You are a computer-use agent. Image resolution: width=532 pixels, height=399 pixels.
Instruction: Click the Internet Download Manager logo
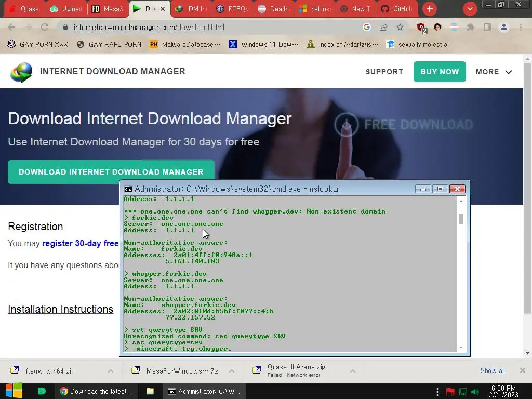coord(21,72)
